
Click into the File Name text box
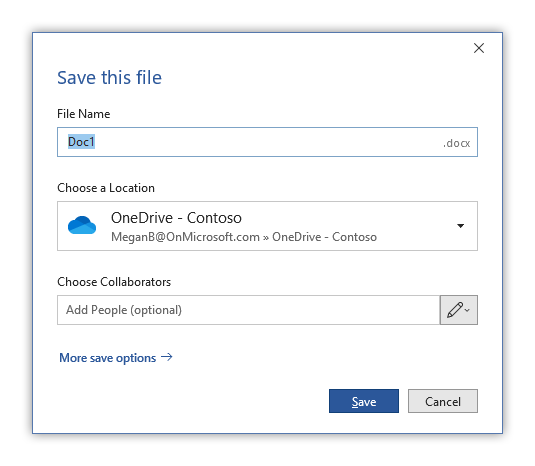pyautogui.click(x=267, y=142)
